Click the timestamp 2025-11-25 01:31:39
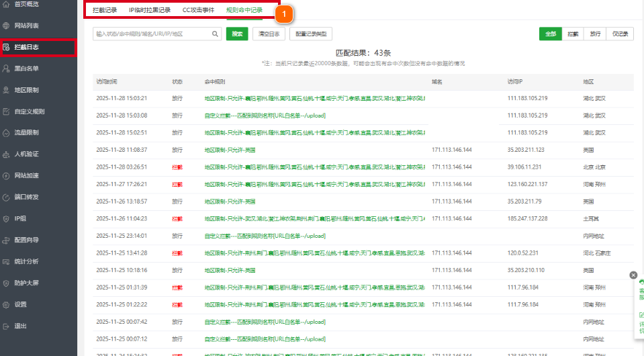 122,288
